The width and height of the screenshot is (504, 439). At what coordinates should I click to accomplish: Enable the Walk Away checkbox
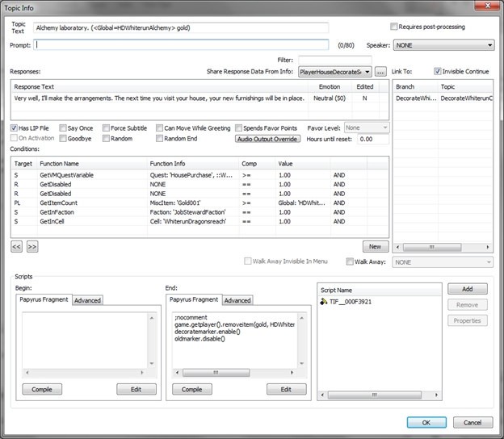click(x=350, y=261)
